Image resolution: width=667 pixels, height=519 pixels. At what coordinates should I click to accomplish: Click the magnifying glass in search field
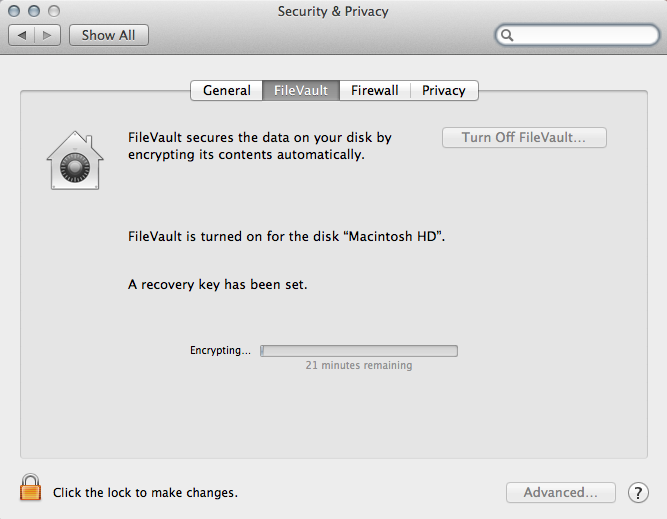pos(508,35)
